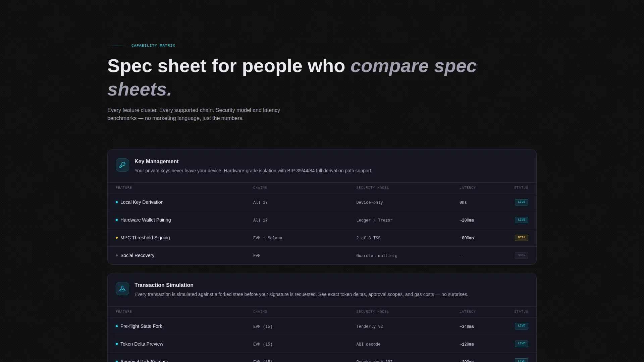Click the 'CAPABILITY MATRIX' label
644x362 pixels.
153,46
